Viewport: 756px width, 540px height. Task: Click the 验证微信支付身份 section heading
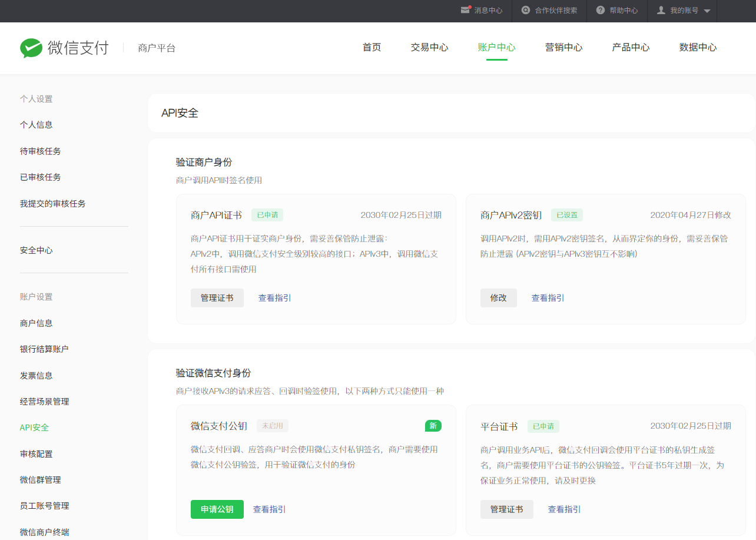click(x=214, y=373)
